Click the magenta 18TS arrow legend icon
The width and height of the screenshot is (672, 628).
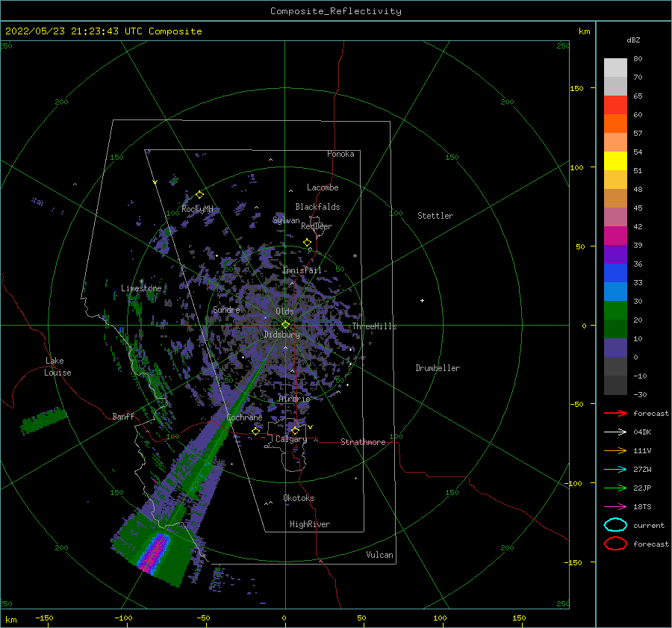point(615,507)
